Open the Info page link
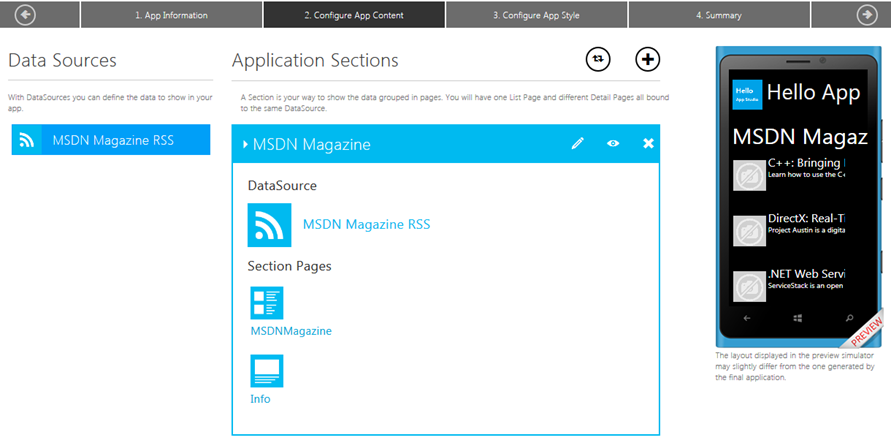The width and height of the screenshot is (891, 443). 260,399
